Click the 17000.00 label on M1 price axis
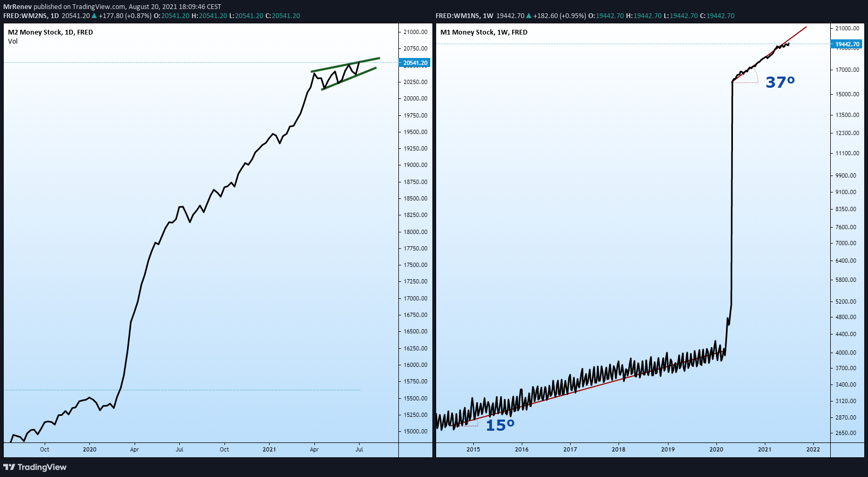 (x=847, y=70)
